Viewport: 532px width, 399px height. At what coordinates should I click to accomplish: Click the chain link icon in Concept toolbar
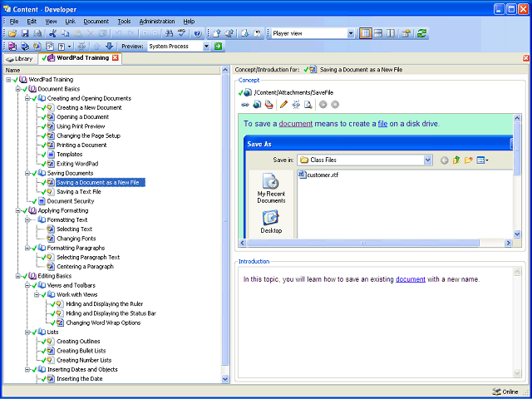tap(244, 105)
